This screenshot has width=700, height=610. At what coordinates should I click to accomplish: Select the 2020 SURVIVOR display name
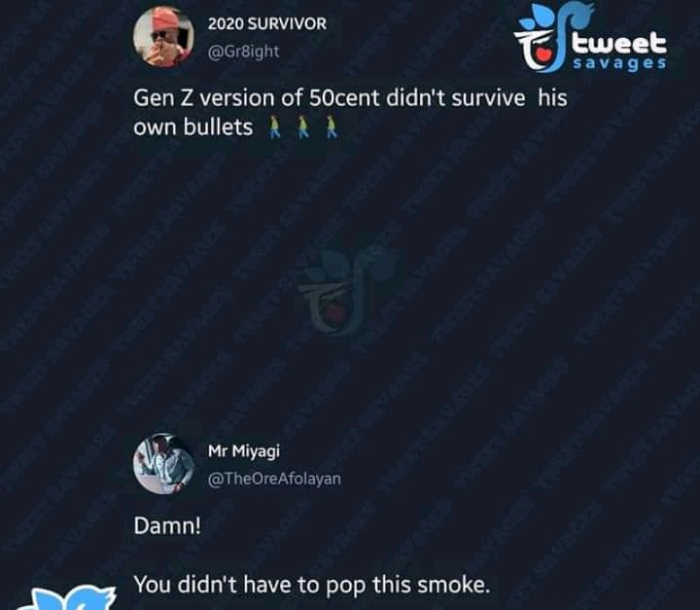(x=267, y=23)
